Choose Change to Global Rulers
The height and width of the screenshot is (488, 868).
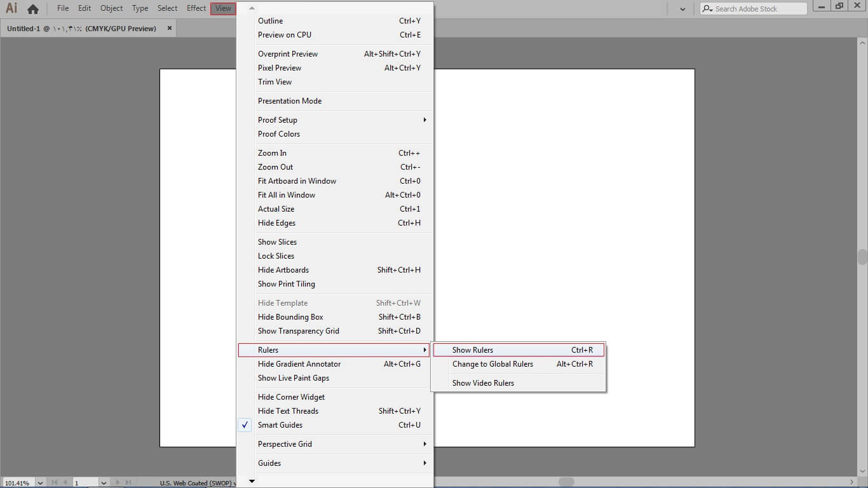click(x=492, y=364)
